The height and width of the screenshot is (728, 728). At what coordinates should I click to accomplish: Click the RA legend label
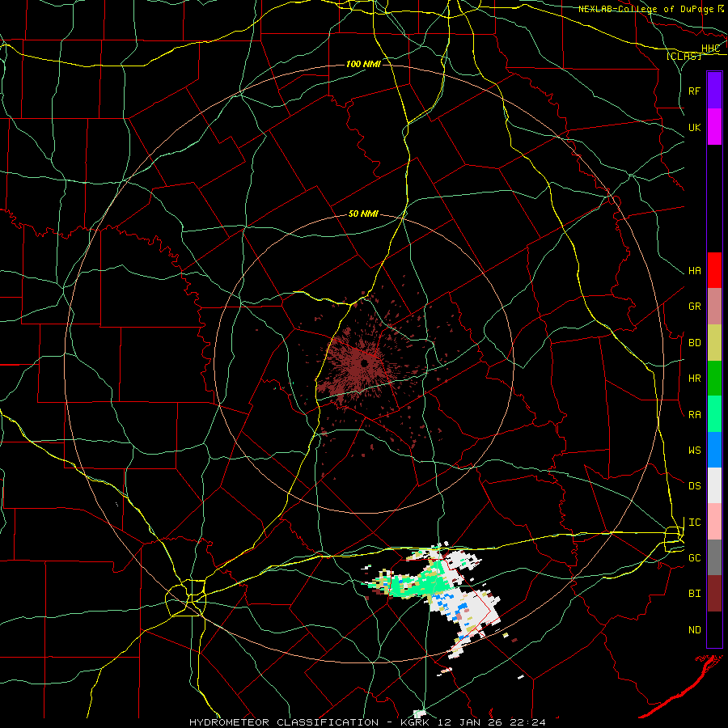[694, 415]
